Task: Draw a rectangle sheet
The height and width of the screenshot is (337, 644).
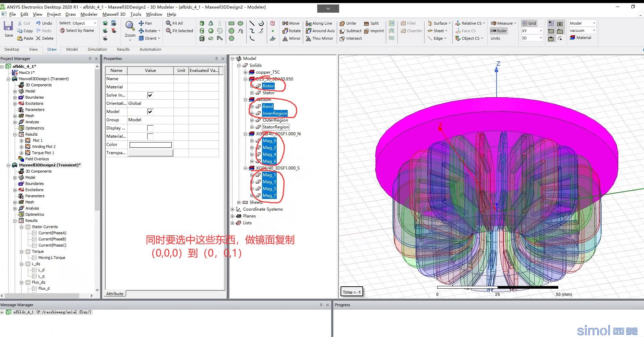Action: 231,23
